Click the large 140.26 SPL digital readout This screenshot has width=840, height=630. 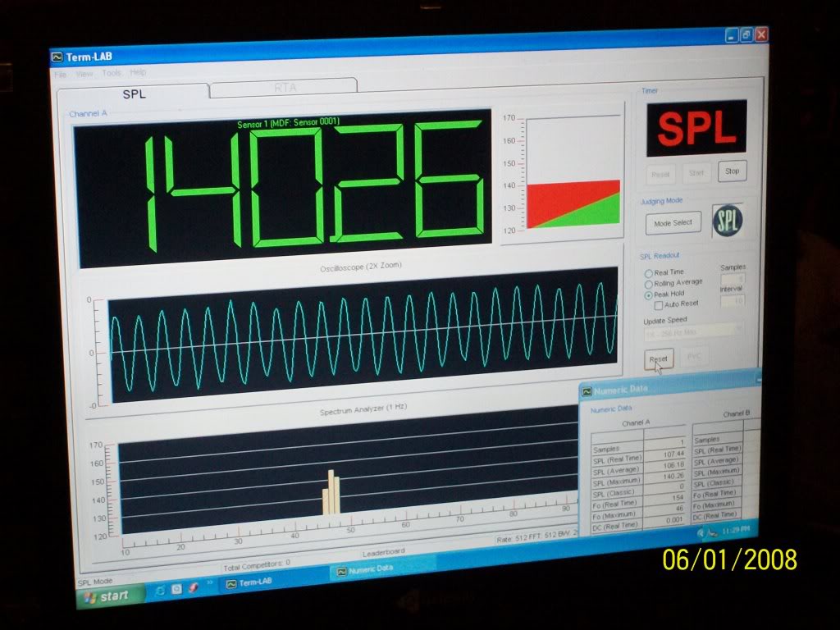coord(283,188)
